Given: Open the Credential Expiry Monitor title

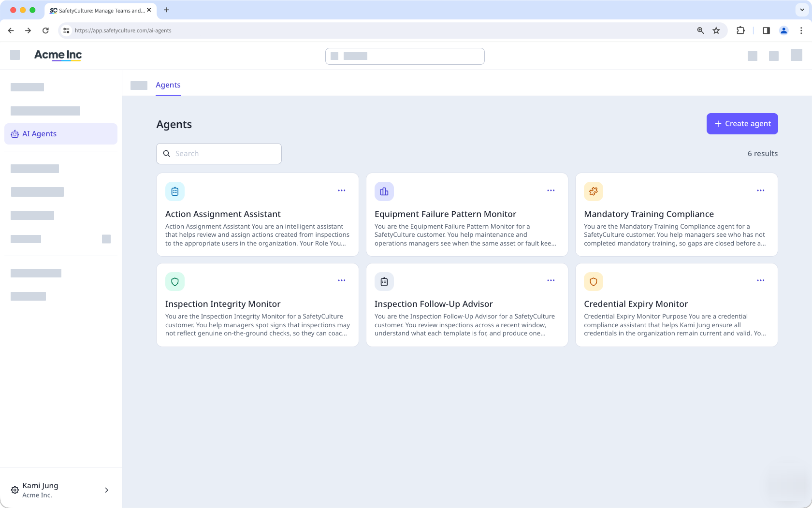Looking at the screenshot, I should click(636, 304).
